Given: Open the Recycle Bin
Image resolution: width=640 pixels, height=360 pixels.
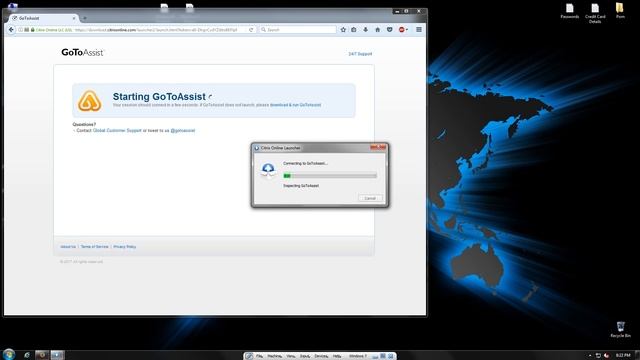Looking at the screenshot, I should (620, 329).
